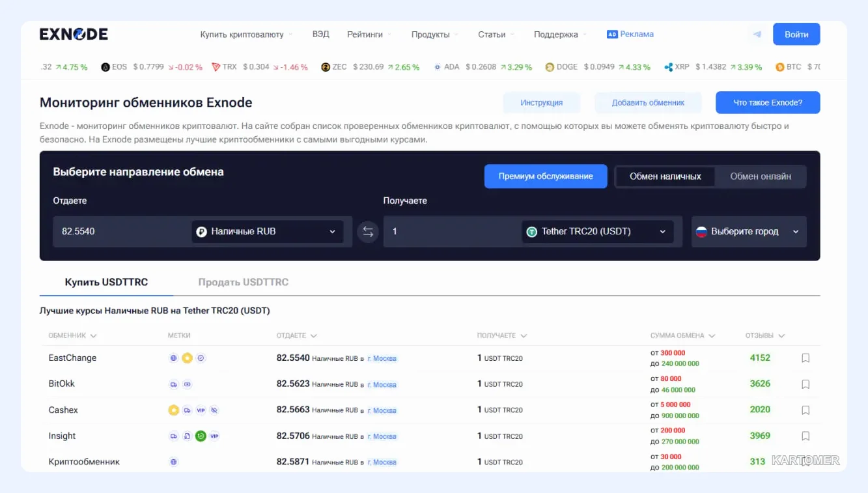Viewport: 868px width, 493px height.
Task: Click the Отдаете amount field 82.5540
Action: [121, 232]
